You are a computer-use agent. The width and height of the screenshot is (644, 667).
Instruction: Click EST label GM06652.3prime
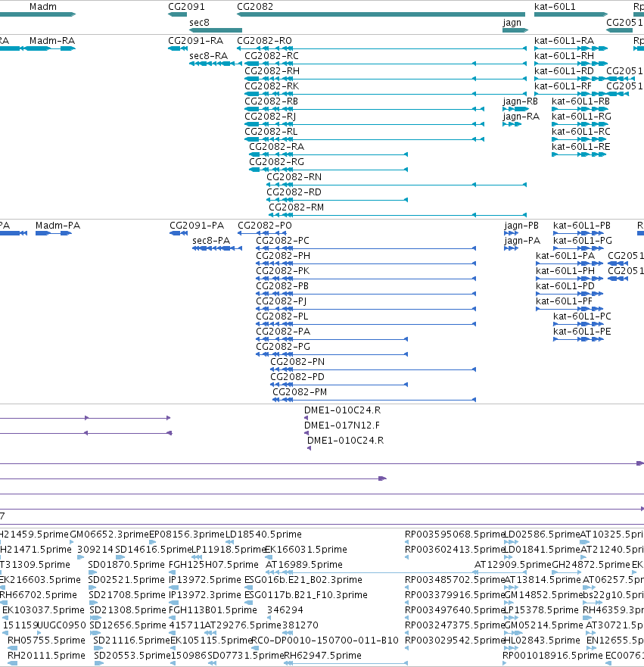tap(109, 535)
